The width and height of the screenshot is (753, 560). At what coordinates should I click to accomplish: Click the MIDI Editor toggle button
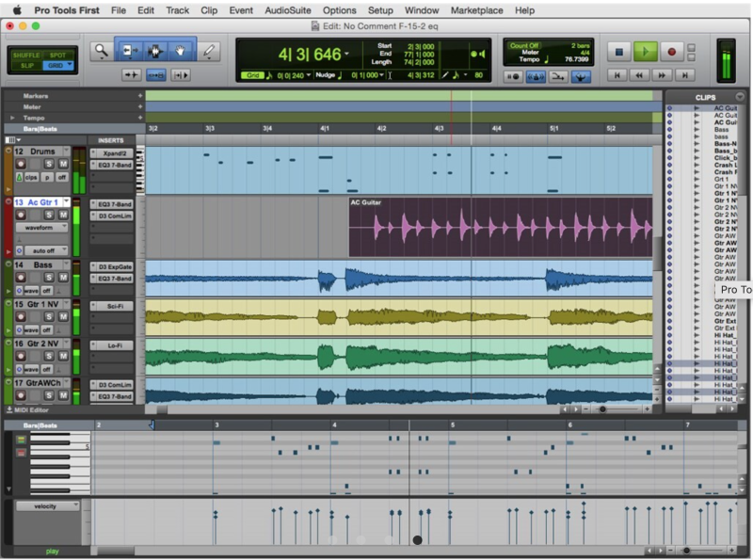[x=27, y=410]
